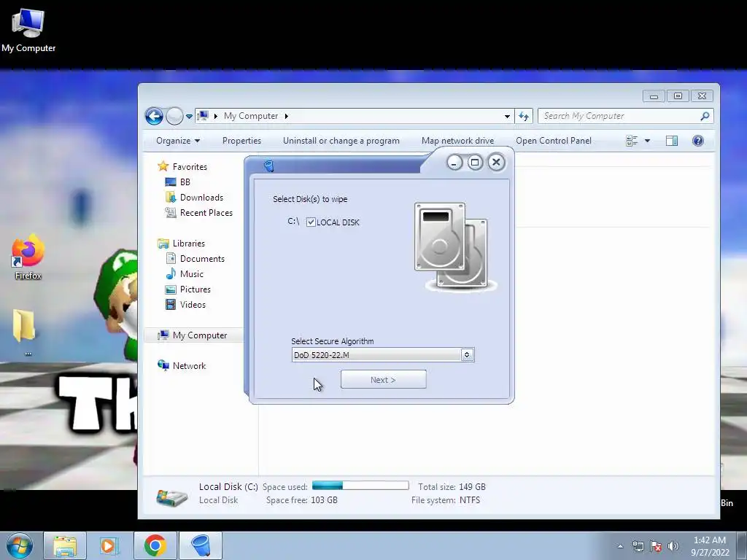This screenshot has height=560, width=747.
Task: Click the hard disks illustration
Action: tap(455, 246)
